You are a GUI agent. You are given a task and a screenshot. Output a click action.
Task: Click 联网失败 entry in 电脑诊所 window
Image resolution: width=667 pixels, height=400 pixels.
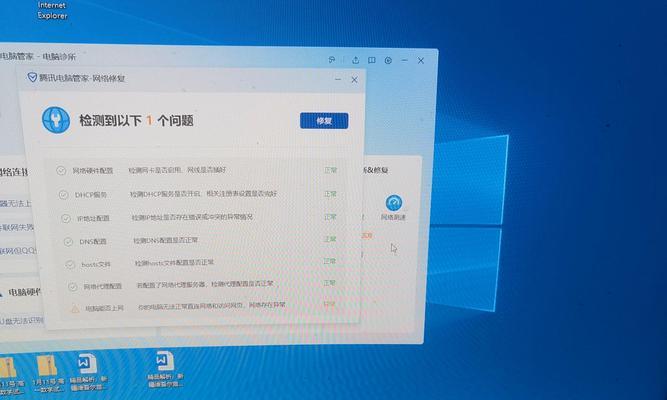17,227
